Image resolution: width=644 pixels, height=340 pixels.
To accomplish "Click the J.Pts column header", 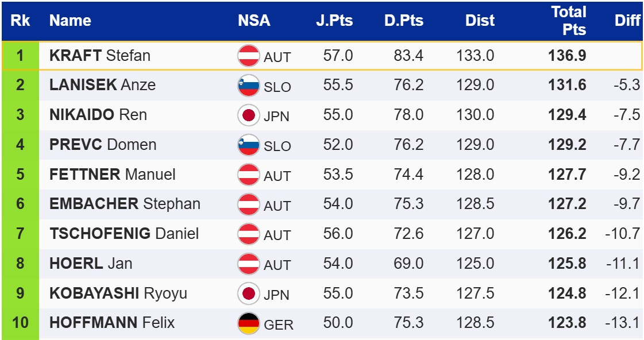I will [x=334, y=21].
